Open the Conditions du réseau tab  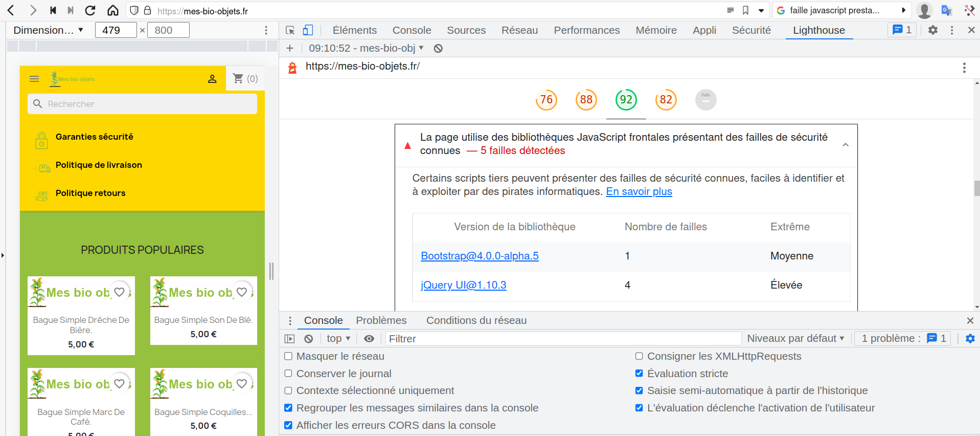click(x=476, y=320)
